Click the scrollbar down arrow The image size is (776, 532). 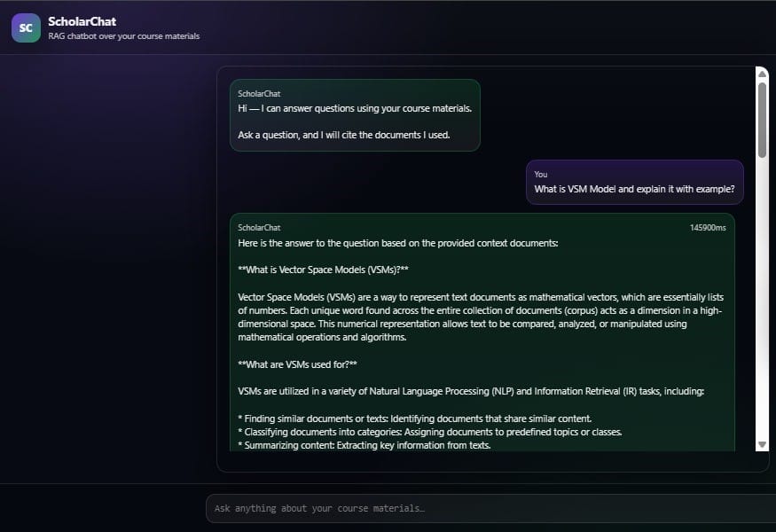(762, 444)
